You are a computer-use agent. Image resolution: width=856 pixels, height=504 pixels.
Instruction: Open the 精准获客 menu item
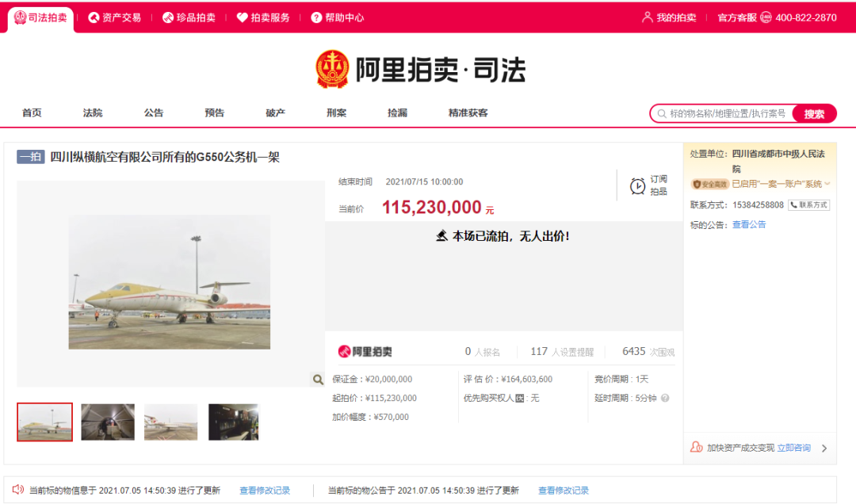(468, 113)
